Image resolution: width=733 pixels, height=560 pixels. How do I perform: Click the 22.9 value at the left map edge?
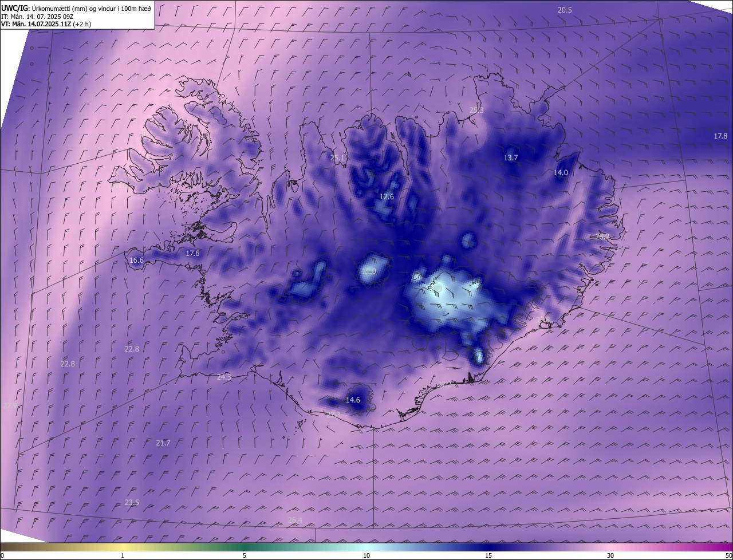click(x=10, y=405)
